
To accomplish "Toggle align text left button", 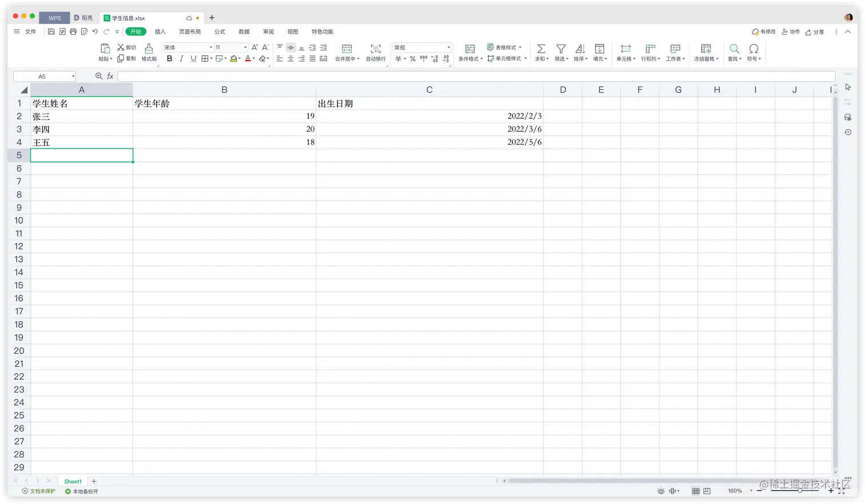I will (x=280, y=58).
